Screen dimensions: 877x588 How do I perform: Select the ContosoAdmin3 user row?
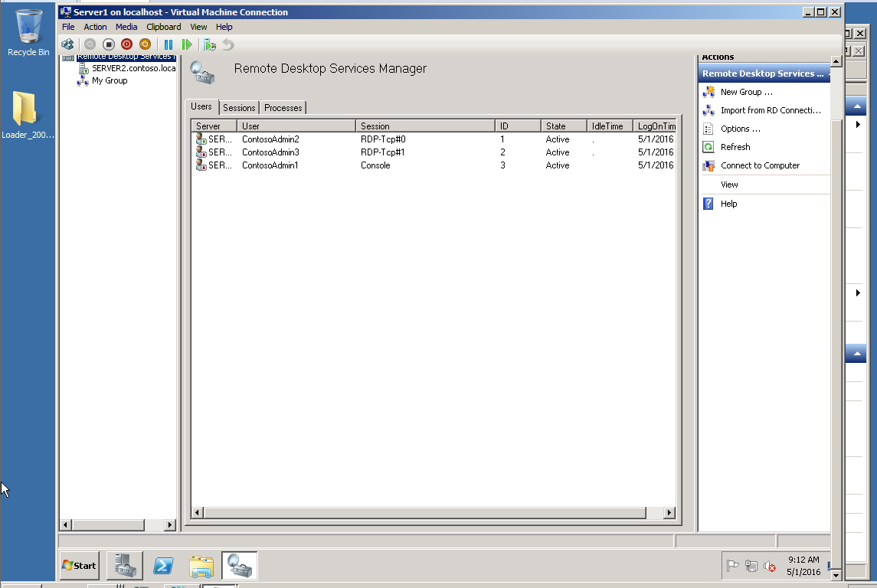(x=434, y=152)
